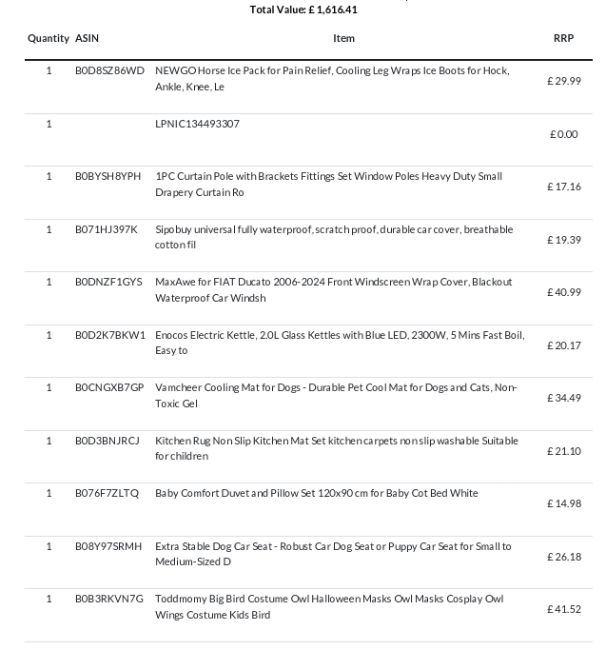Select ASIN B0D8SZ86WD
The width and height of the screenshot is (606, 650).
pos(109,70)
